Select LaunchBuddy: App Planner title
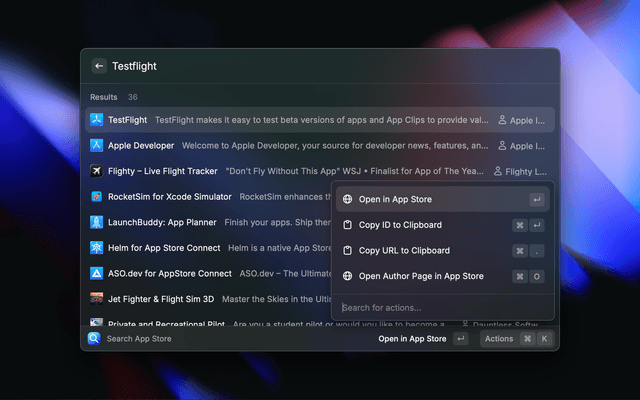This screenshot has height=400, width=640. click(162, 222)
